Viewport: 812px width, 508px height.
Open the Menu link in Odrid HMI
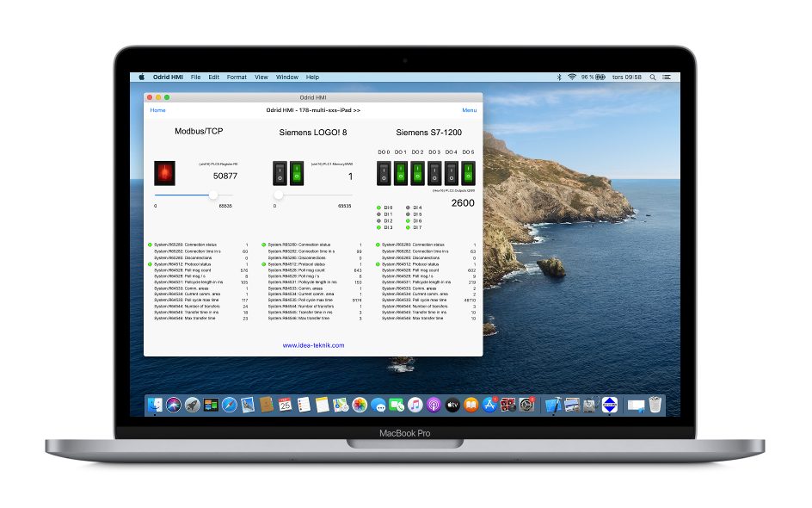469,110
